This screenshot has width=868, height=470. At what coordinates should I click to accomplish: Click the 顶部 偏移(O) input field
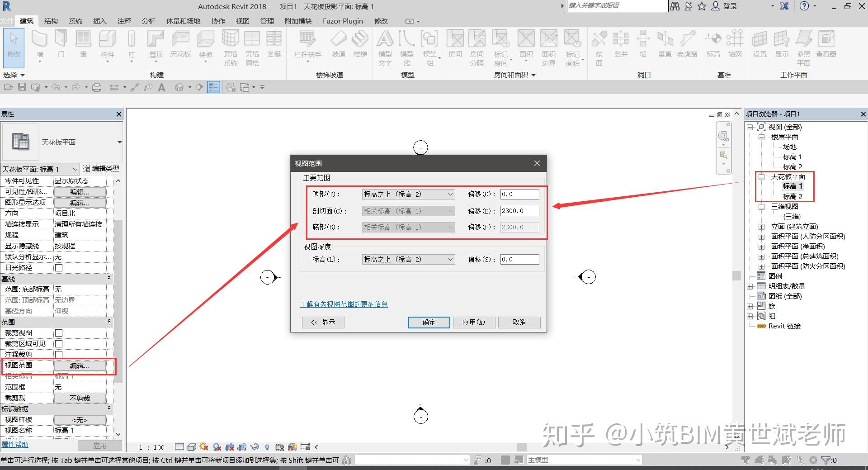(519, 194)
